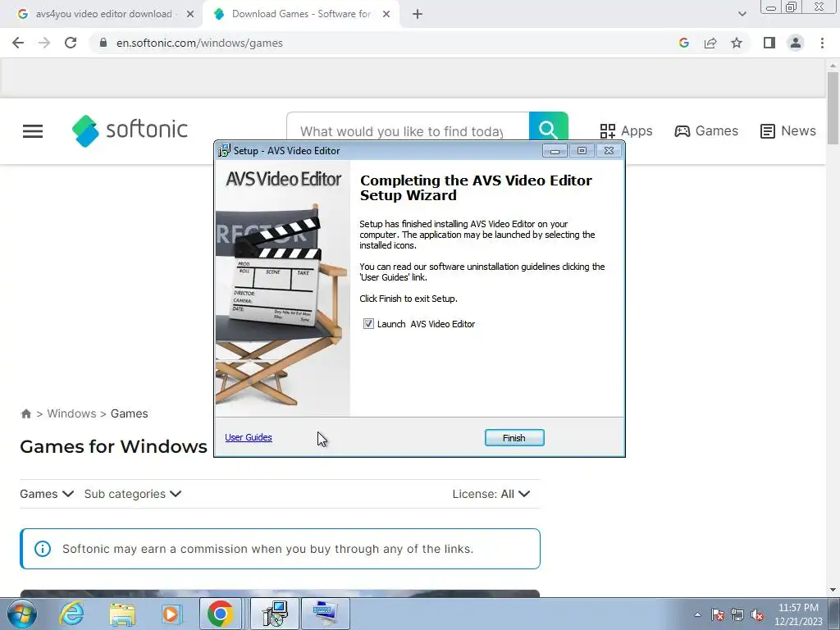Click Finish to exit AVS Setup

click(x=514, y=438)
